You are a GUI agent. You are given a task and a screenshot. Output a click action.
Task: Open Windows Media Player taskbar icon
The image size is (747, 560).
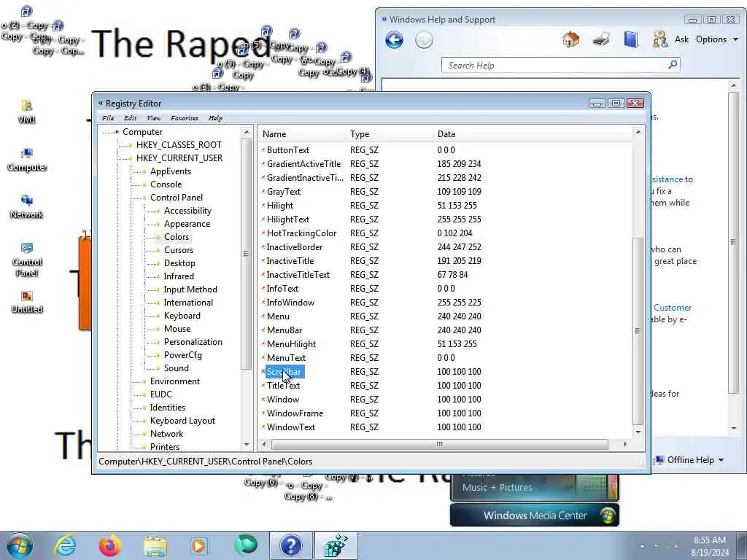(x=199, y=545)
